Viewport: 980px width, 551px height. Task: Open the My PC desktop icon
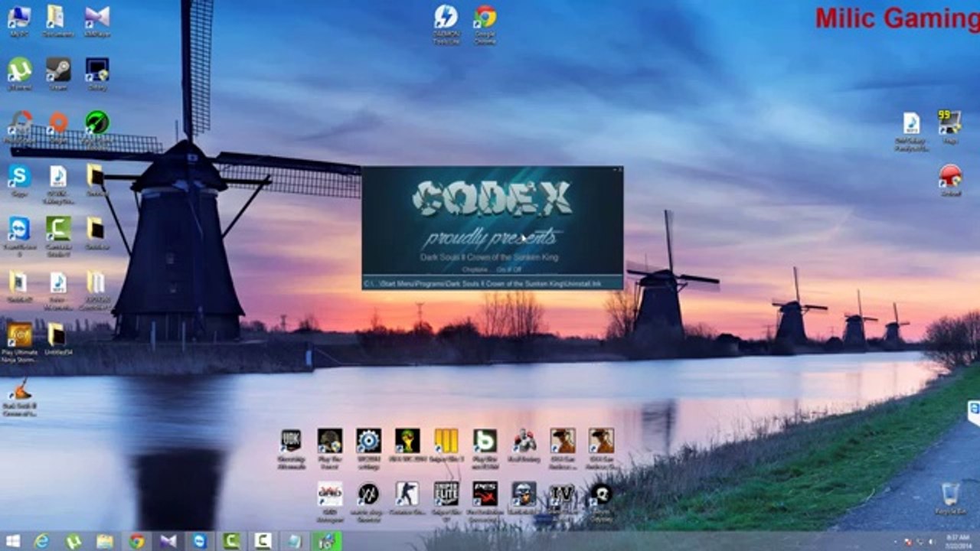pos(19,21)
